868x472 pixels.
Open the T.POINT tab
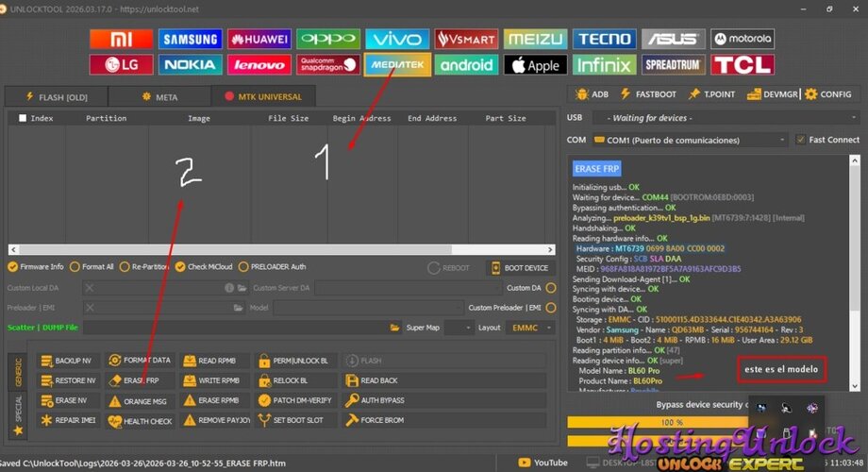pyautogui.click(x=712, y=94)
